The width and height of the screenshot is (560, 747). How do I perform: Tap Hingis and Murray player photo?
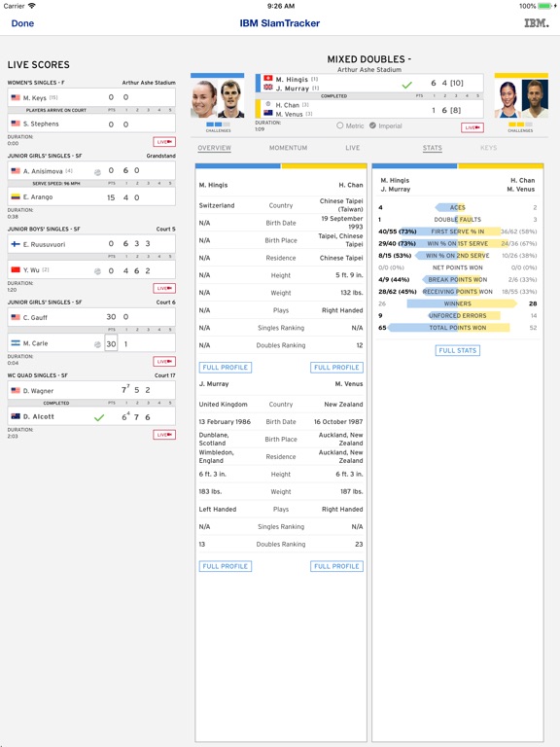(218, 98)
